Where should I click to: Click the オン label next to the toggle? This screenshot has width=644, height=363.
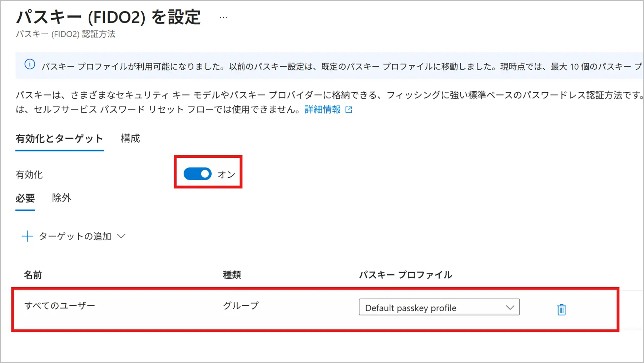click(226, 175)
